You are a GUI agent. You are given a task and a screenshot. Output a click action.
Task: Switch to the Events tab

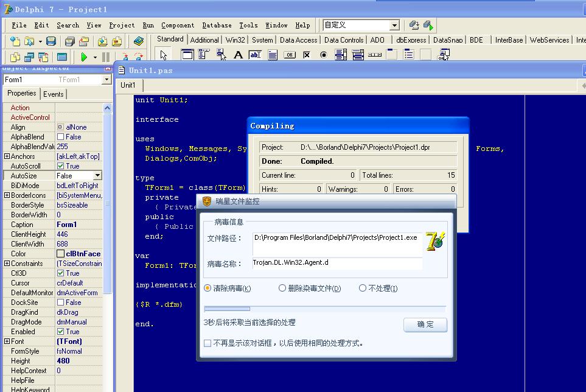(x=54, y=94)
